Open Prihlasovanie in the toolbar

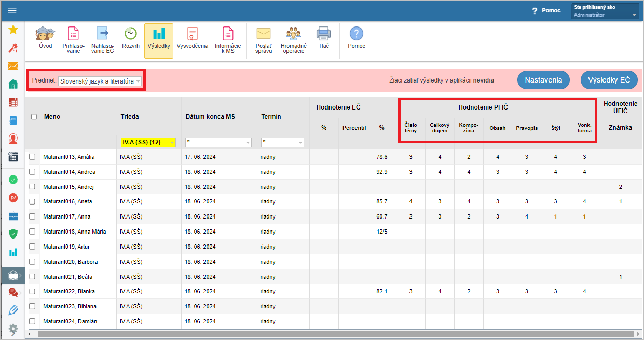tap(74, 40)
